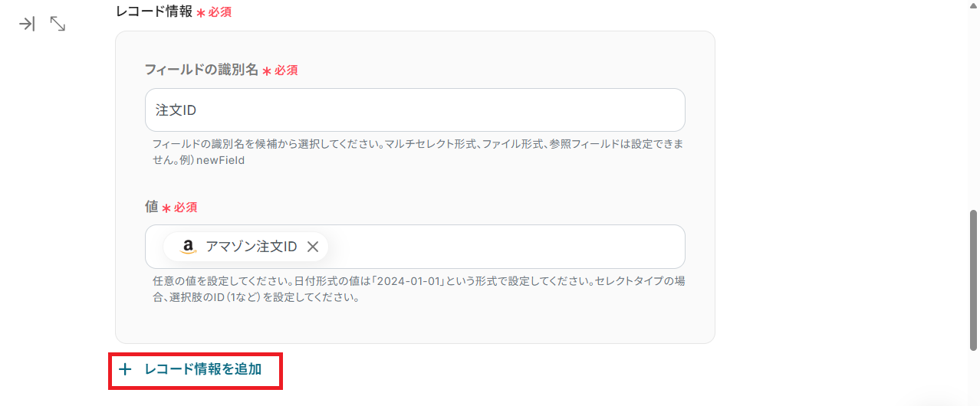Click the plus icon beside レコード情報を追加
The height and width of the screenshot is (406, 980).
(x=126, y=370)
